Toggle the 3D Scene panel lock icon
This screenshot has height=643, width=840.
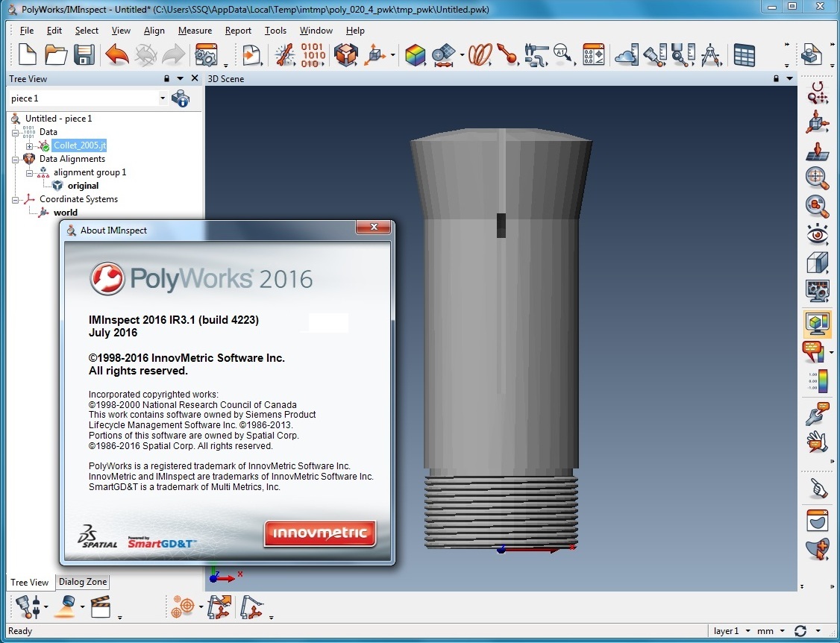(x=776, y=78)
